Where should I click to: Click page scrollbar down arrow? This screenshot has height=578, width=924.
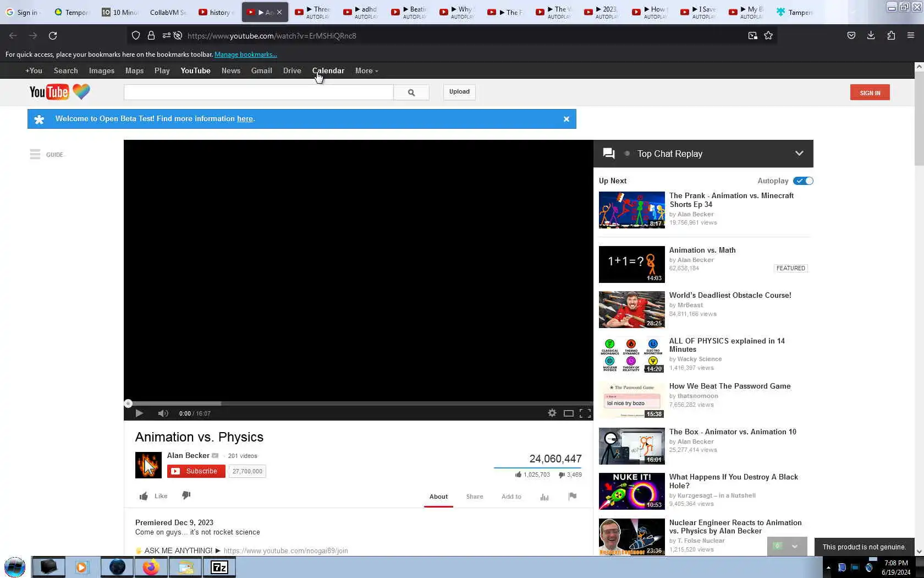point(919,551)
